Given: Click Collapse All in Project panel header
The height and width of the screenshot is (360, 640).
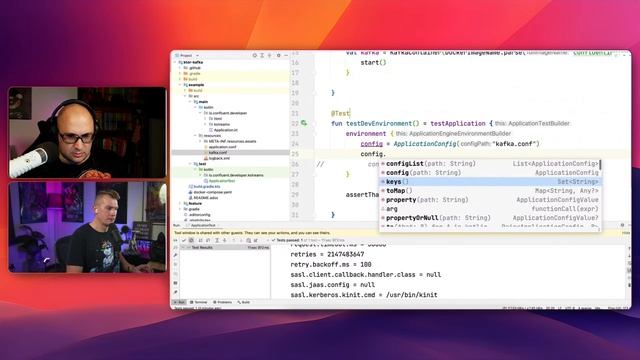Looking at the screenshot, I should point(269,56).
